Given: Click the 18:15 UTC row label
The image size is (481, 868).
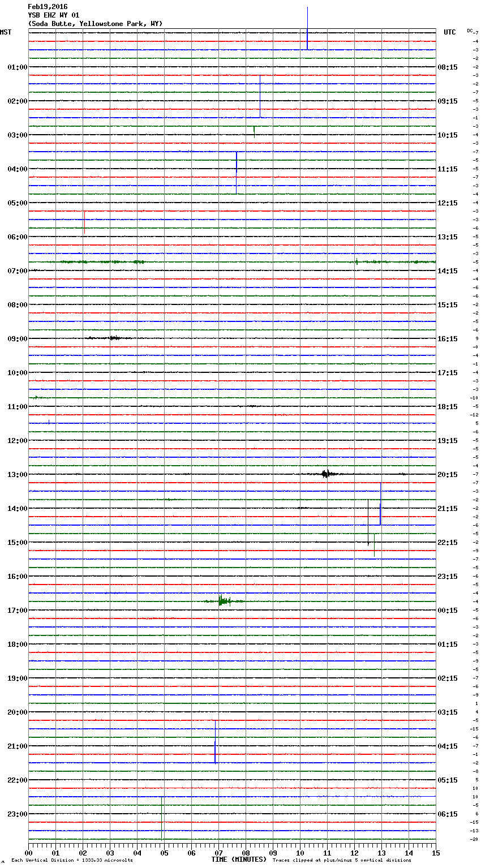Looking at the screenshot, I should (x=448, y=407).
